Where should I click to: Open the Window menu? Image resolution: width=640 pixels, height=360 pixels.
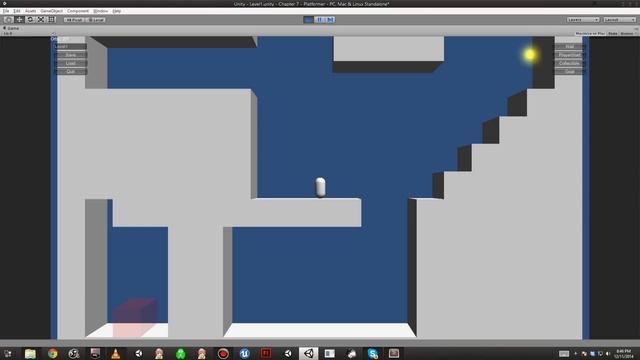[100, 11]
